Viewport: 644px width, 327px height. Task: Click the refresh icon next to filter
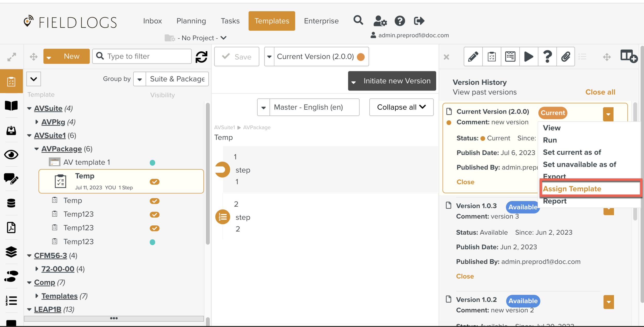201,57
